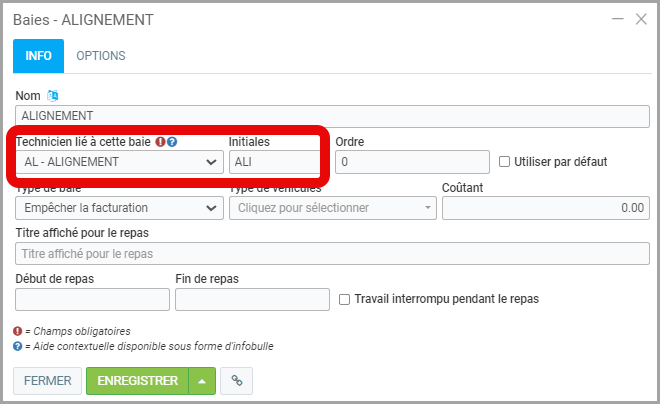Open the Type de véhicules selector
Image resolution: width=660 pixels, height=404 pixels.
point(332,208)
